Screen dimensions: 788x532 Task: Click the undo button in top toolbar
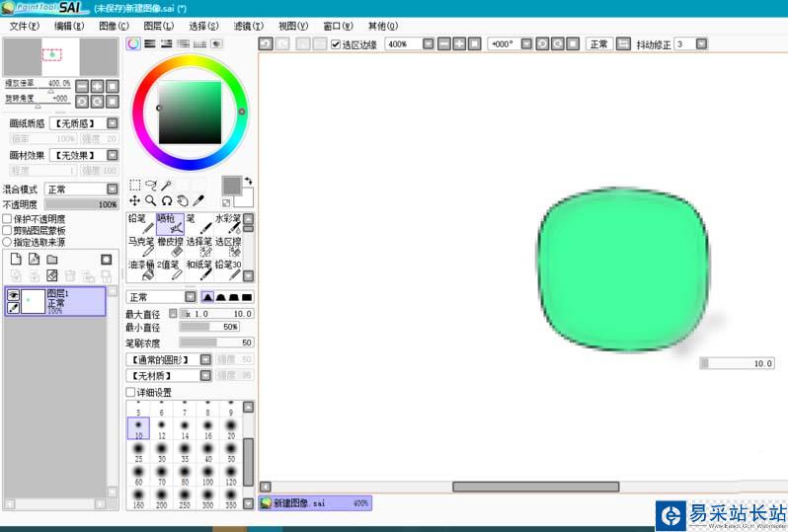[266, 44]
